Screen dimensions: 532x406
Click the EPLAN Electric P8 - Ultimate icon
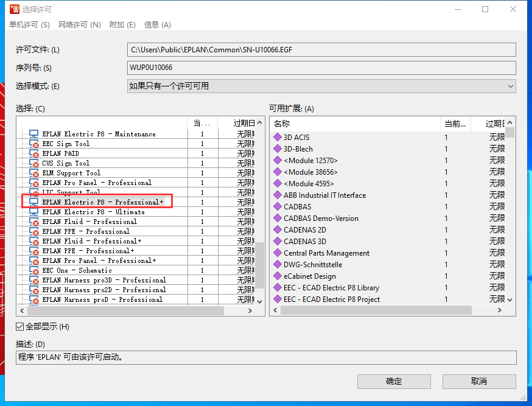pyautogui.click(x=34, y=212)
